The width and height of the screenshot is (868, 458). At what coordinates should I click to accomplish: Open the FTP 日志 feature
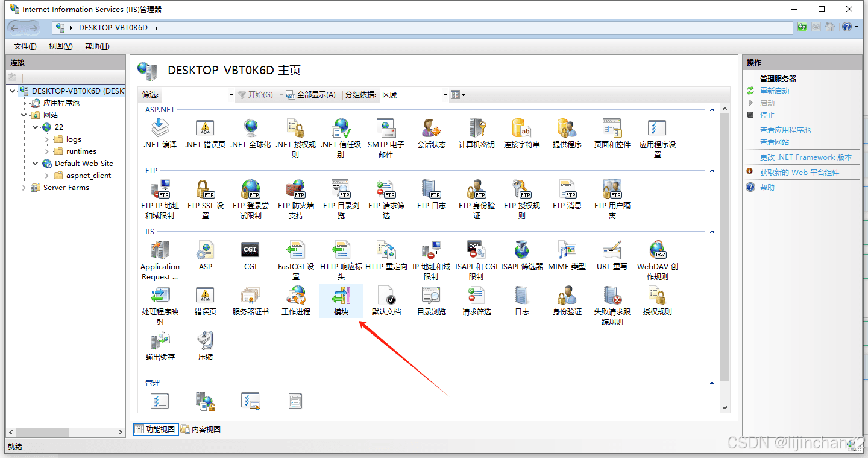[432, 194]
